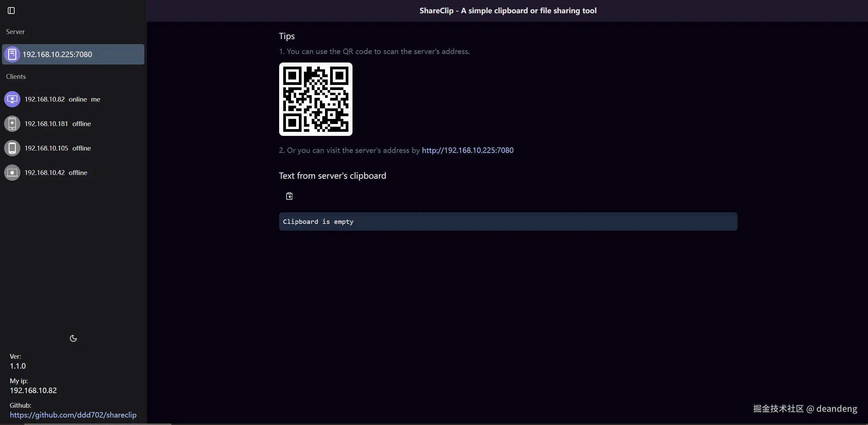Click the 192.168.10.42 Mac icon

click(x=12, y=173)
